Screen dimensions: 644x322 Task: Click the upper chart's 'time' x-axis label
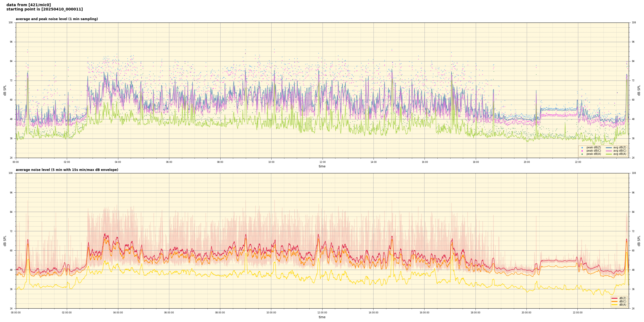pyautogui.click(x=322, y=166)
